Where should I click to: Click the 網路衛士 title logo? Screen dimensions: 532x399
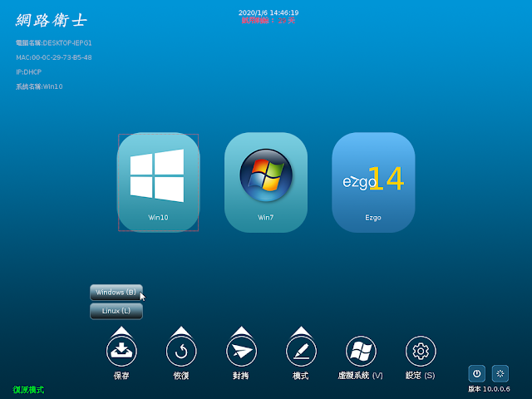[x=52, y=20]
